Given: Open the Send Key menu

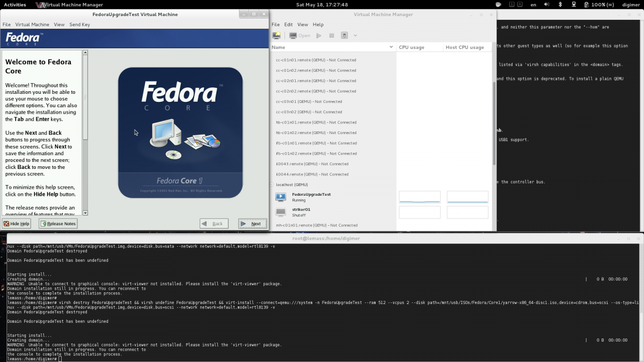Looking at the screenshot, I should [79, 25].
